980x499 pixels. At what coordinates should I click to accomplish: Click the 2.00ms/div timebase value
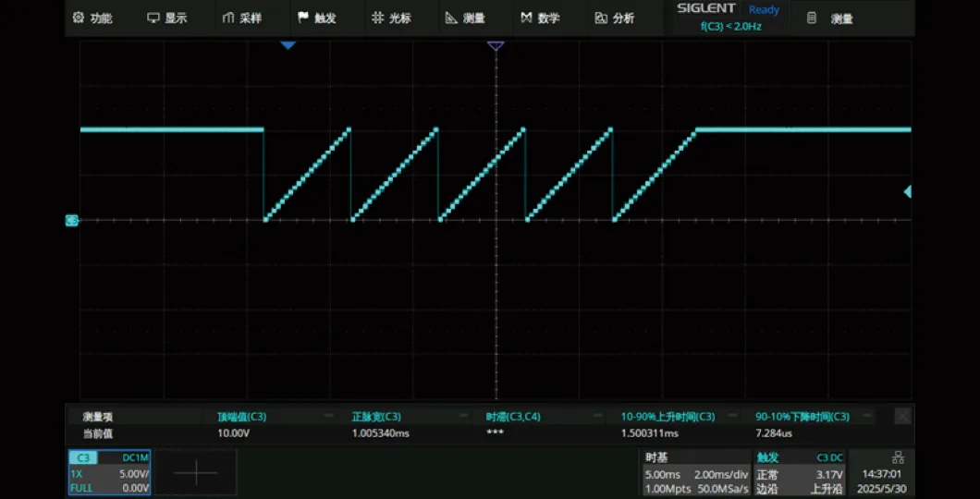pyautogui.click(x=720, y=475)
